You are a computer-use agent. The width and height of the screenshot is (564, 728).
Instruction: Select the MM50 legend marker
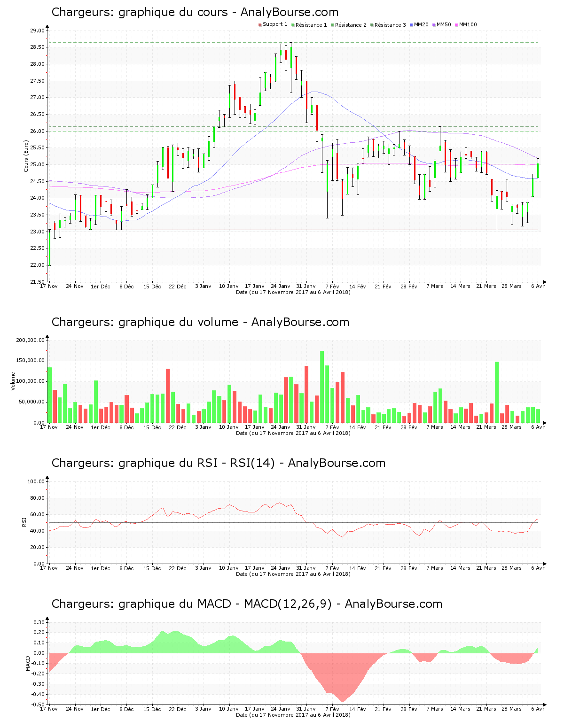tap(435, 25)
